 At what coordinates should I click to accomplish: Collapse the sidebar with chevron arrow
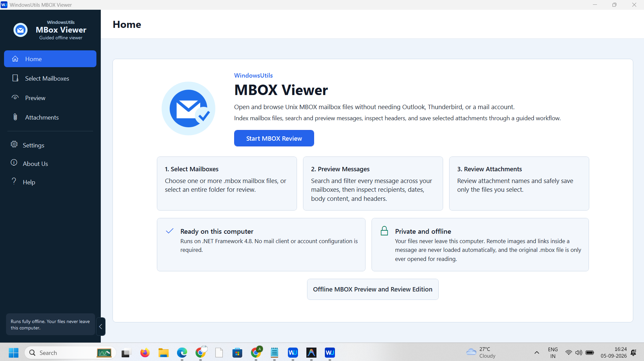(x=100, y=326)
